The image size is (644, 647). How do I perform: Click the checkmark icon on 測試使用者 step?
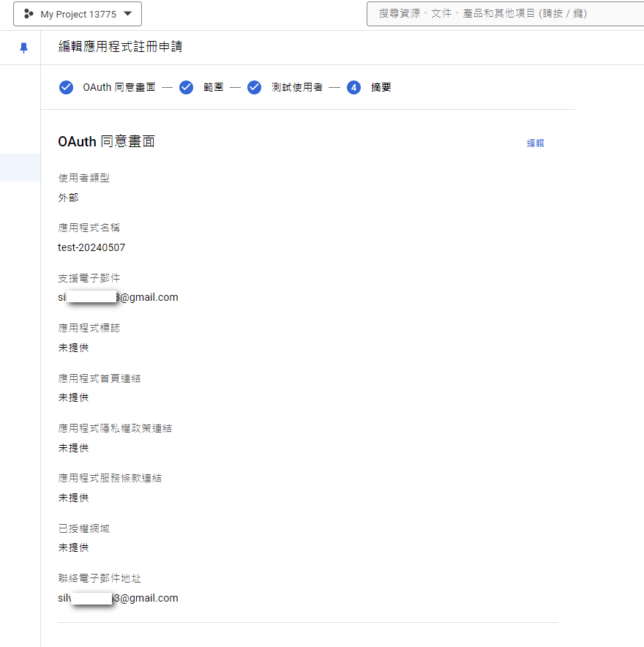coord(254,87)
